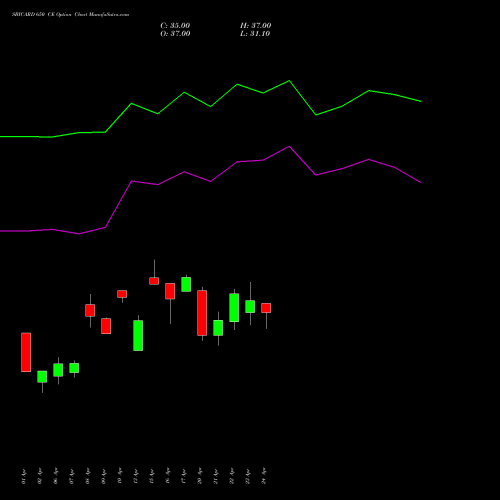The width and height of the screenshot is (500, 500).
Task: Click the 24 Apr date label
Action: [264, 476]
